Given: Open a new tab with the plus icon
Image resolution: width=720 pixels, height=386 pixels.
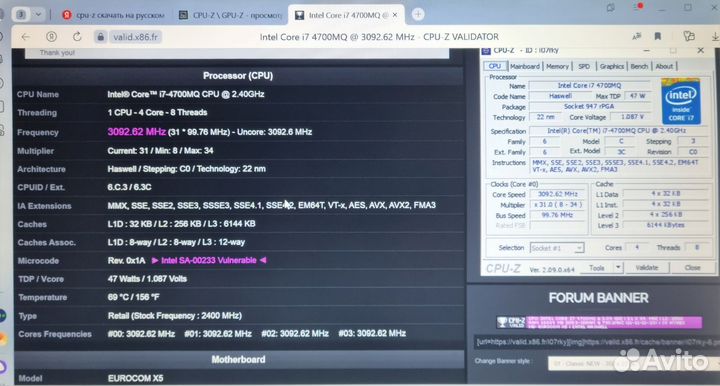Looking at the screenshot, I should pos(418,15).
